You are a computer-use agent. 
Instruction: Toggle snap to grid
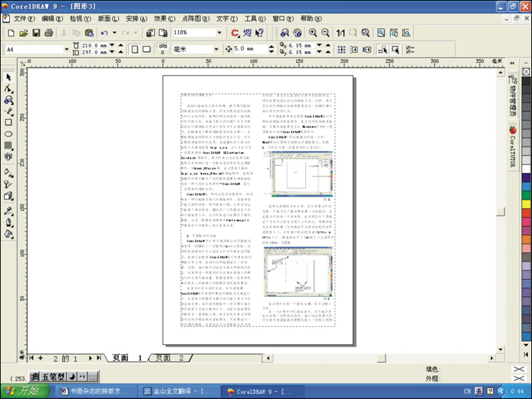click(342, 50)
